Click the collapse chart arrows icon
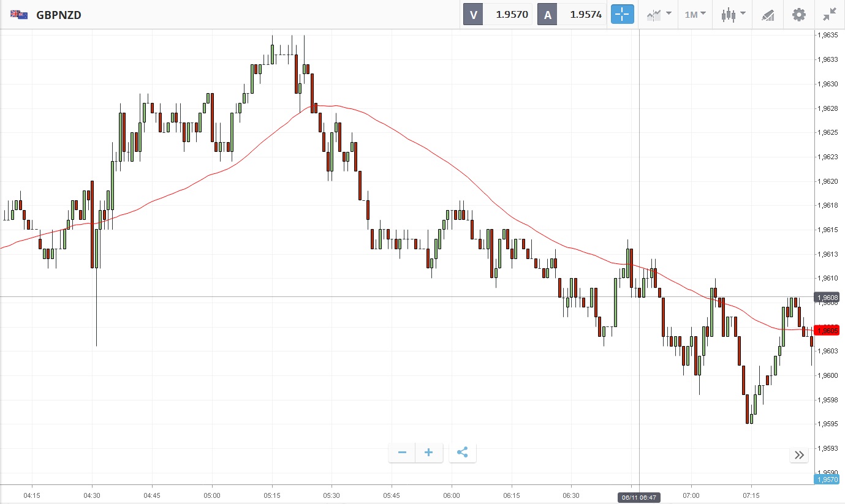Image resolution: width=845 pixels, height=504 pixels. point(830,15)
